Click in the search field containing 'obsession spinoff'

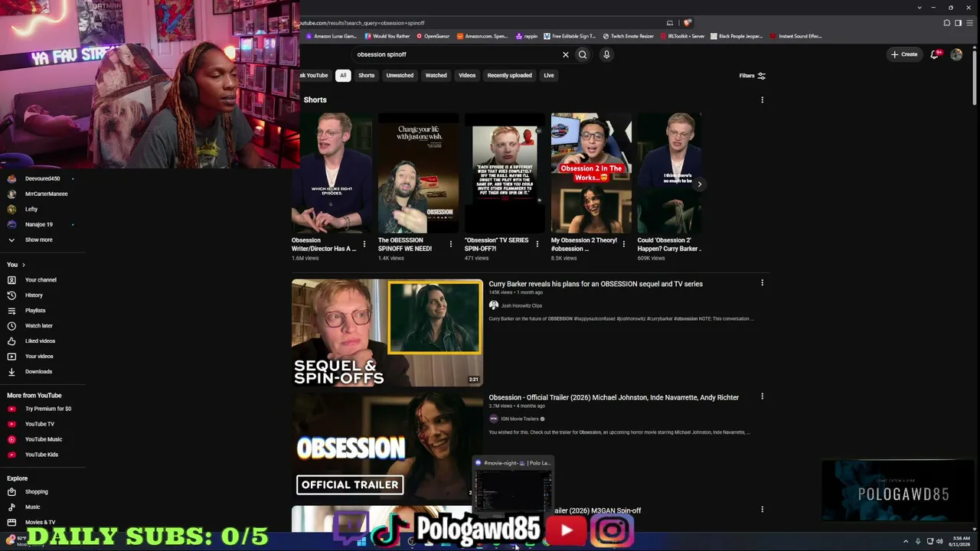456,54
